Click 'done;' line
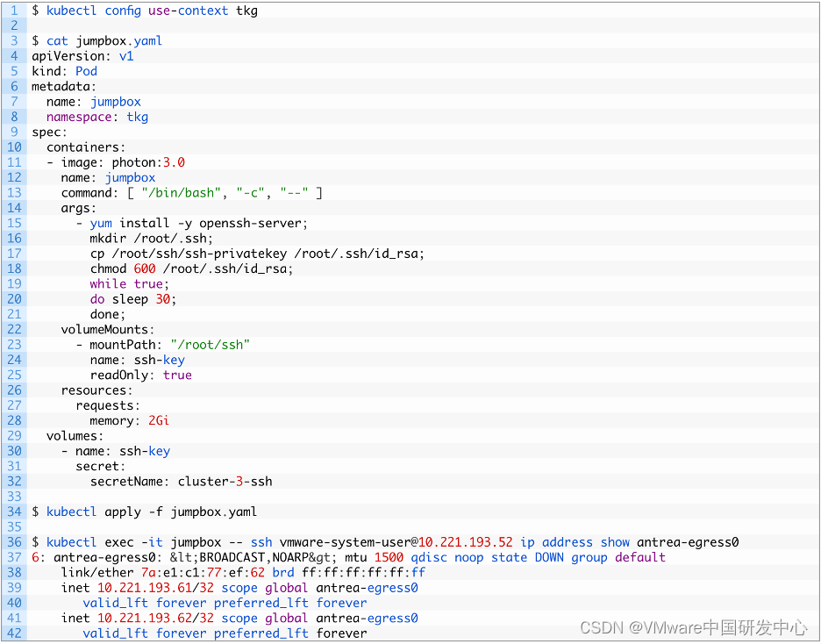This screenshot has width=821, height=644. pyautogui.click(x=108, y=314)
